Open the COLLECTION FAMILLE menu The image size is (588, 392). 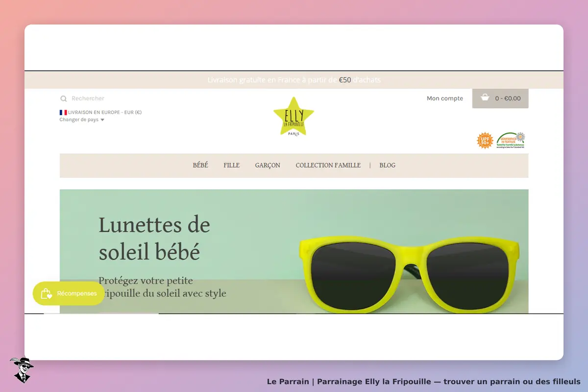tap(328, 165)
